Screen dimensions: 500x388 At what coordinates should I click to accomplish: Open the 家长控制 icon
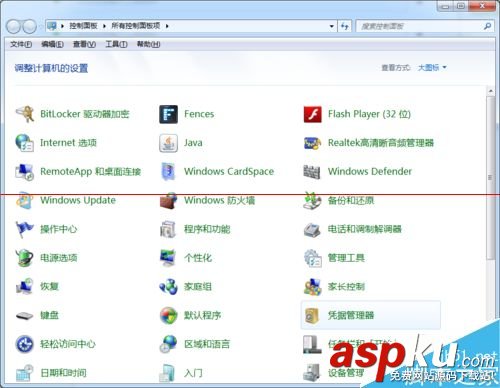tap(313, 287)
